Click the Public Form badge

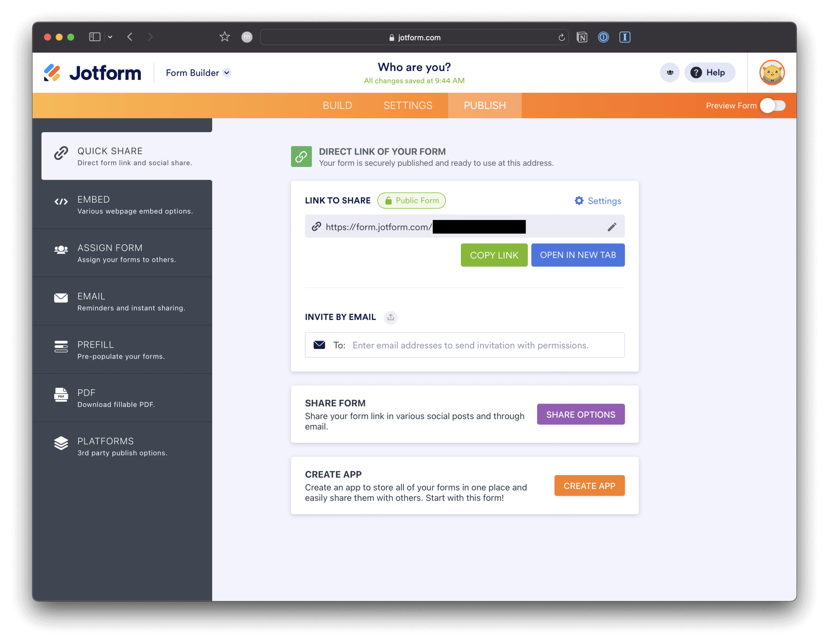[x=412, y=201]
